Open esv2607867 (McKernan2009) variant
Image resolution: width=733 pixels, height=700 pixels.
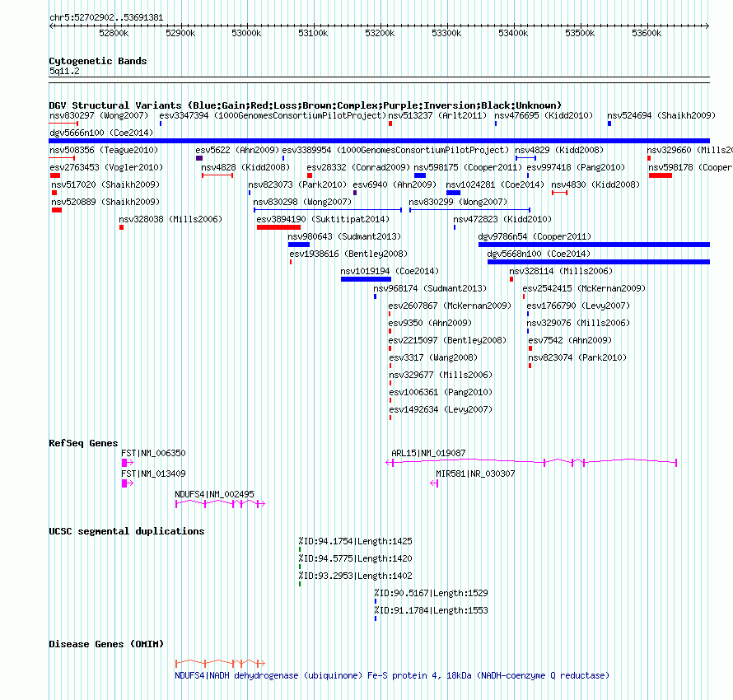[x=450, y=306]
